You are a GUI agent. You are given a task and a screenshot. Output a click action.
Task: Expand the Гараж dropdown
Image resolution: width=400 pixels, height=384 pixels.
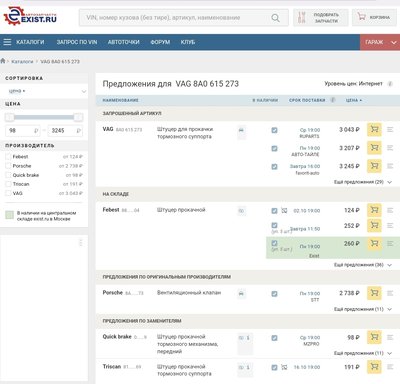pos(380,42)
